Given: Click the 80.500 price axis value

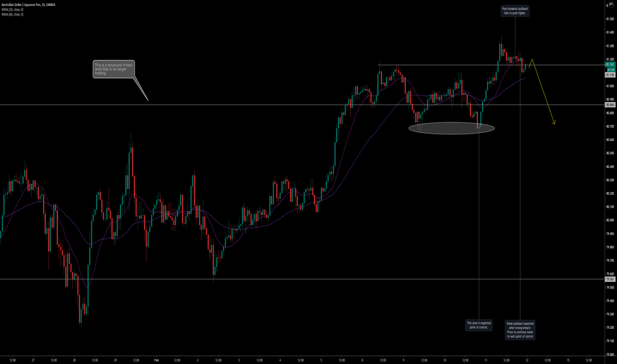Looking at the screenshot, I should coord(610,153).
